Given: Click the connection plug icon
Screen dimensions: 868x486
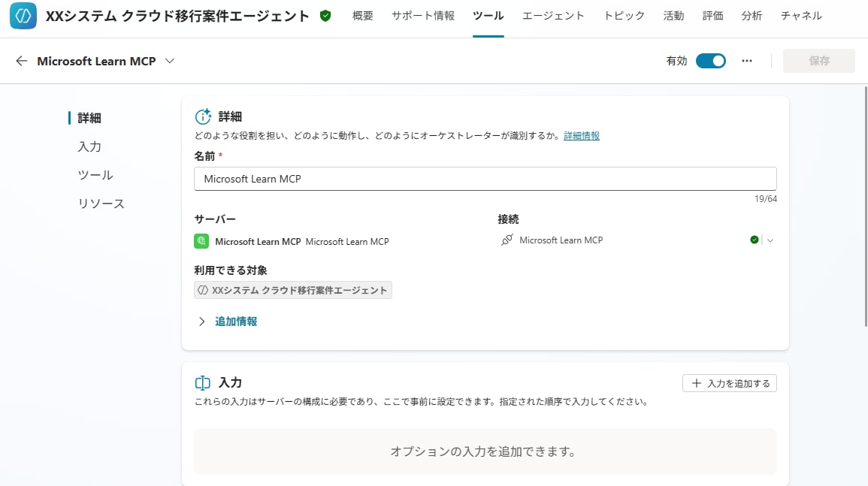Looking at the screenshot, I should point(507,240).
